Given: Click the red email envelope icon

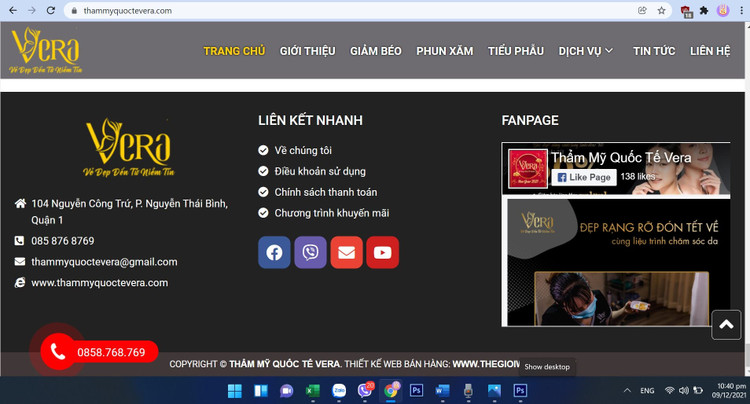Looking at the screenshot, I should point(346,252).
